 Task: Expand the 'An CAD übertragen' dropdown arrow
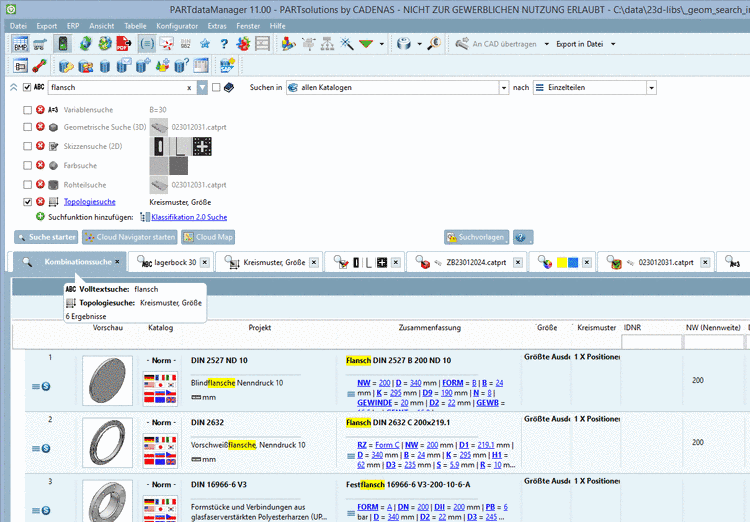pyautogui.click(x=546, y=44)
